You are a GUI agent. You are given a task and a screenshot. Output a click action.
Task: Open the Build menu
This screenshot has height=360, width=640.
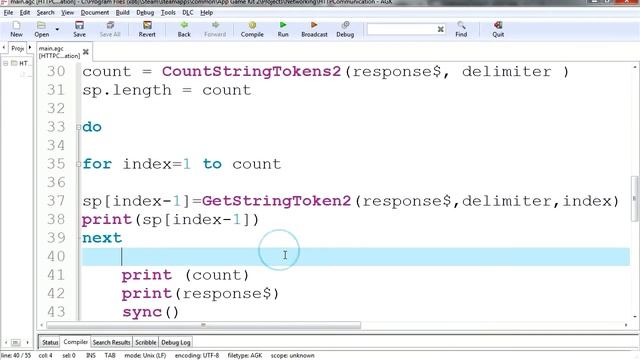(122, 13)
